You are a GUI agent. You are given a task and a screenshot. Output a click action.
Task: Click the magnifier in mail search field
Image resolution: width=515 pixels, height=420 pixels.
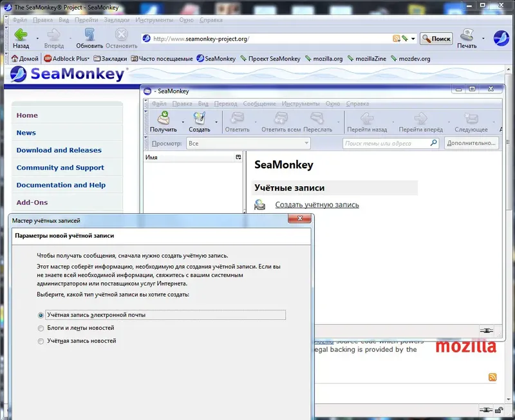(433, 143)
